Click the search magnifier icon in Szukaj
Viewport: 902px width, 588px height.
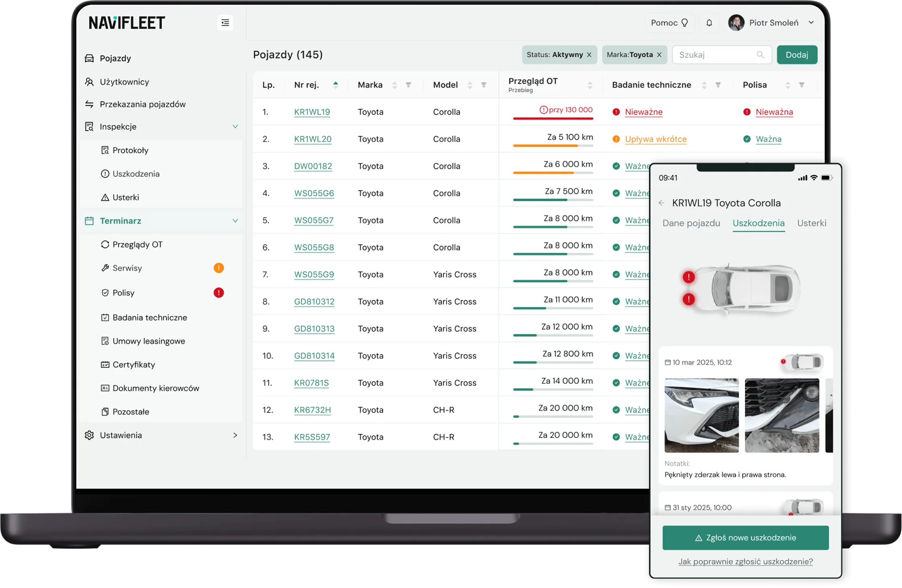[760, 54]
